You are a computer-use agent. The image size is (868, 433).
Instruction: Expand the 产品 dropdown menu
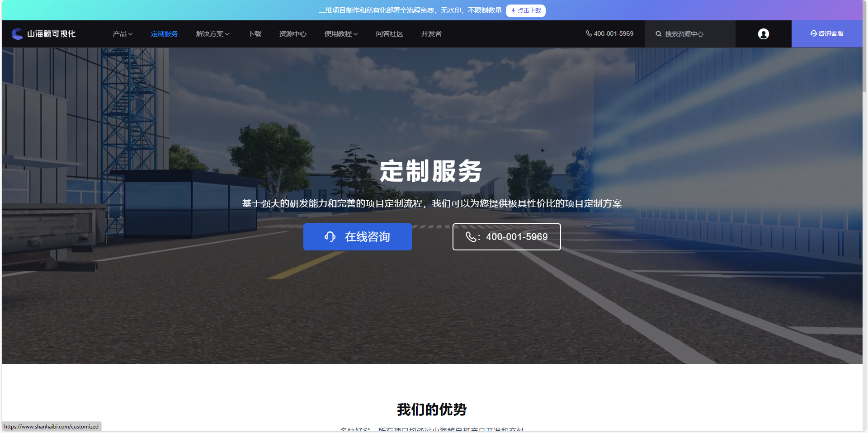(x=123, y=34)
